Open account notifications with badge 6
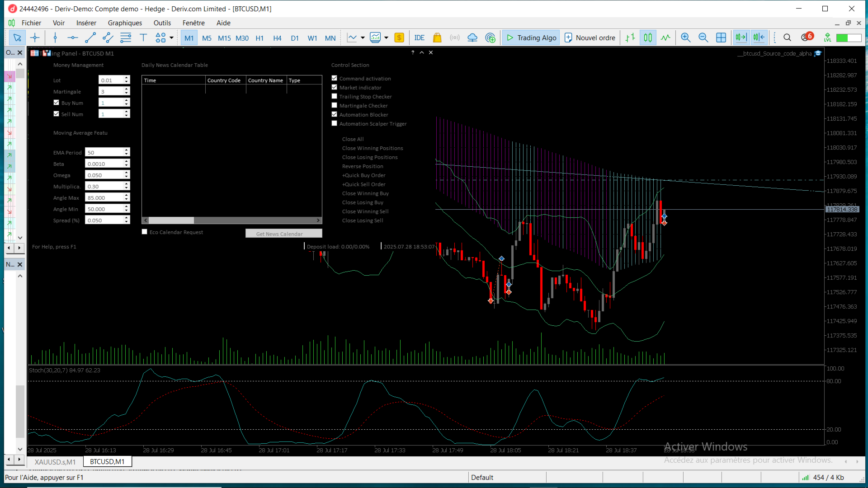Screen dimensions: 868x488 [807, 37]
